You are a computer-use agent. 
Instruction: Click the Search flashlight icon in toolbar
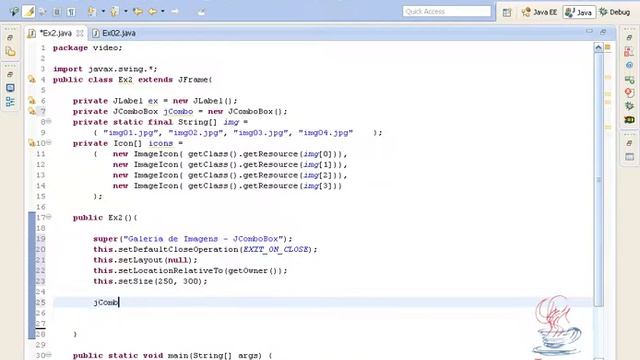click(x=14, y=12)
